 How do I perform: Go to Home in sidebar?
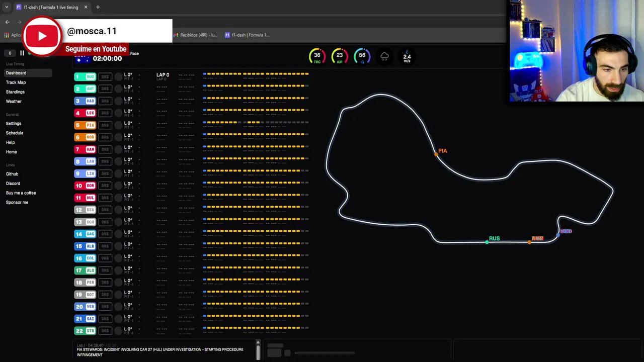11,152
